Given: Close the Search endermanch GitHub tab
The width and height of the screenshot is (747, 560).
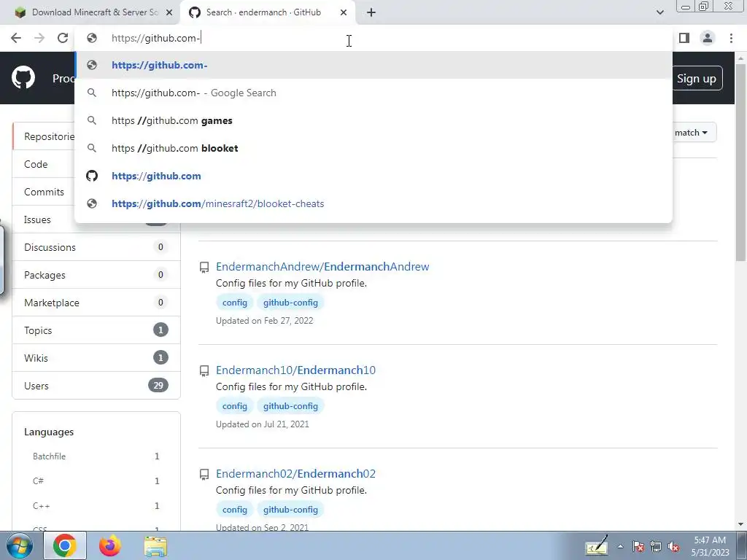Looking at the screenshot, I should point(344,12).
